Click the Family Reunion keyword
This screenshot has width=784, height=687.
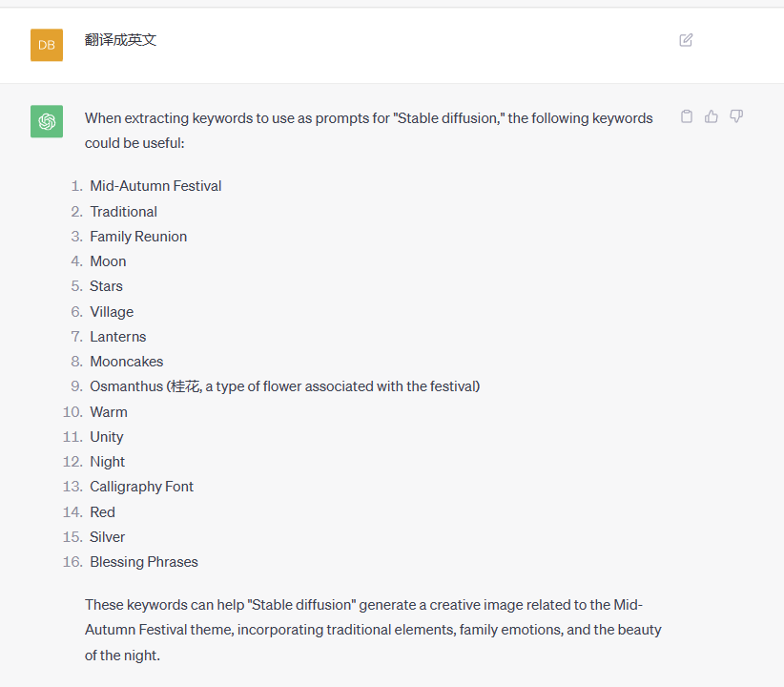point(138,237)
